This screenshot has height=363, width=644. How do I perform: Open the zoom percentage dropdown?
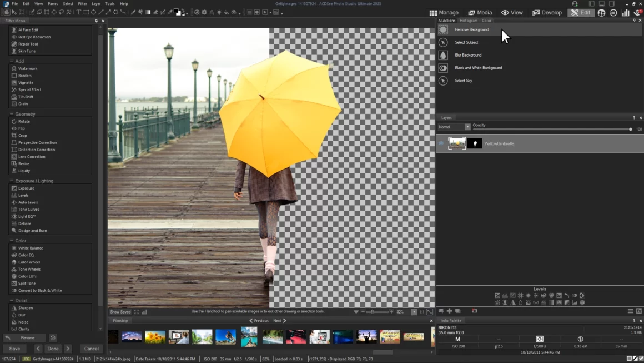click(414, 312)
